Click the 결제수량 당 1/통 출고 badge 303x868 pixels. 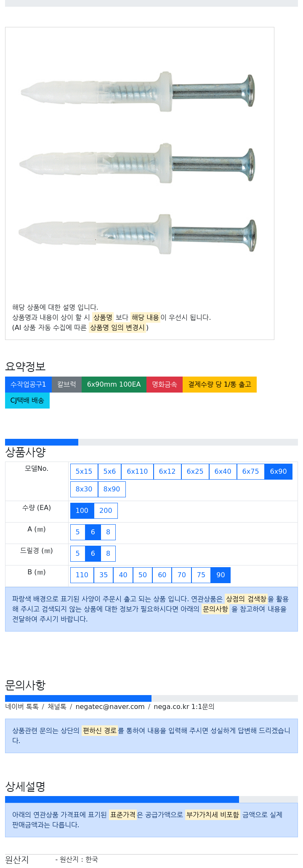tap(220, 385)
